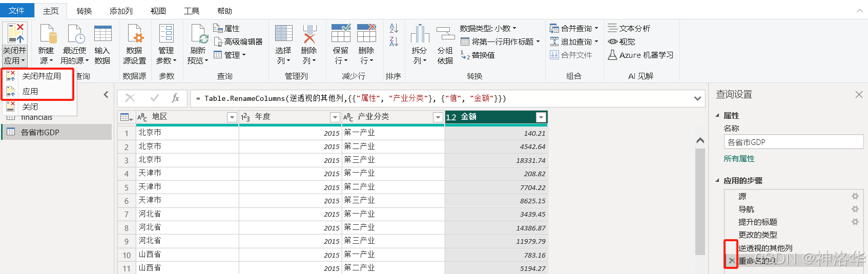Screen dimensions: 868x274
Task: Switch to the 工具 tab
Action: (192, 11)
